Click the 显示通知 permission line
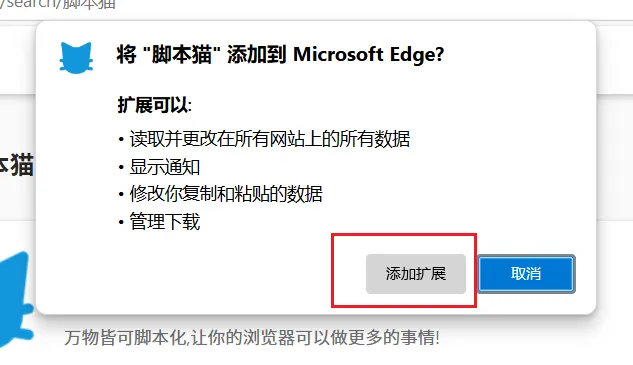 (x=165, y=167)
